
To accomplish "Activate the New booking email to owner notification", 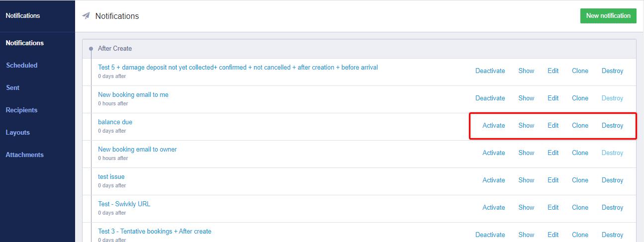I will pyautogui.click(x=493, y=153).
